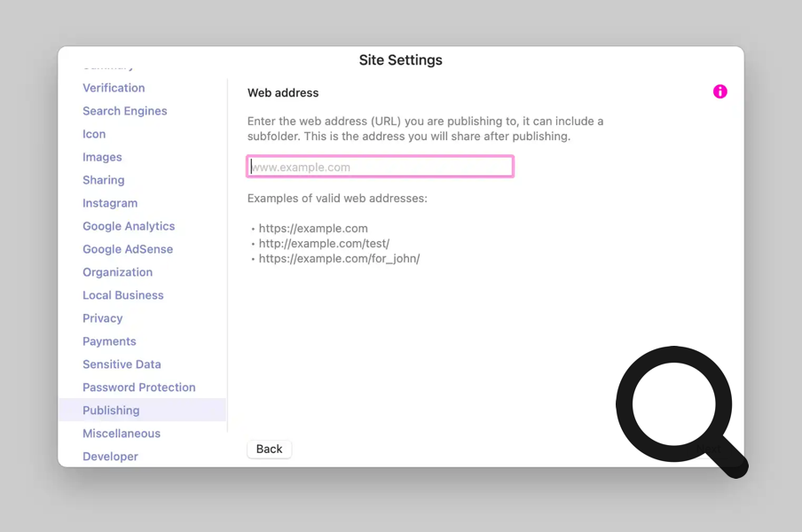Viewport: 802px width, 532px height.
Task: Switch to Google Analytics settings
Action: 129,226
